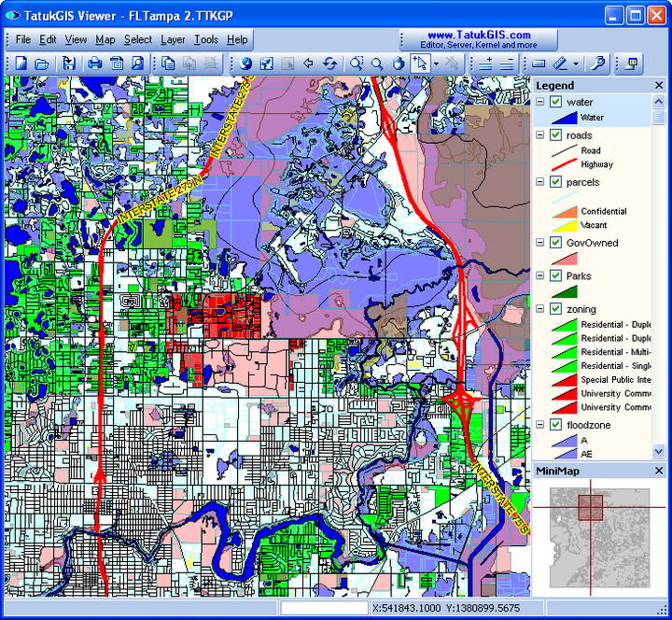Collapse the roads layer legend
Viewport: 672px width, 620px height.
pos(540,135)
